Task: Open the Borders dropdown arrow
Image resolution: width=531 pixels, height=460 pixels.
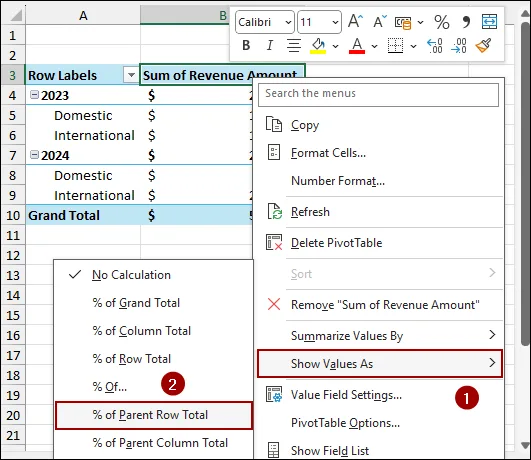Action: coord(413,46)
